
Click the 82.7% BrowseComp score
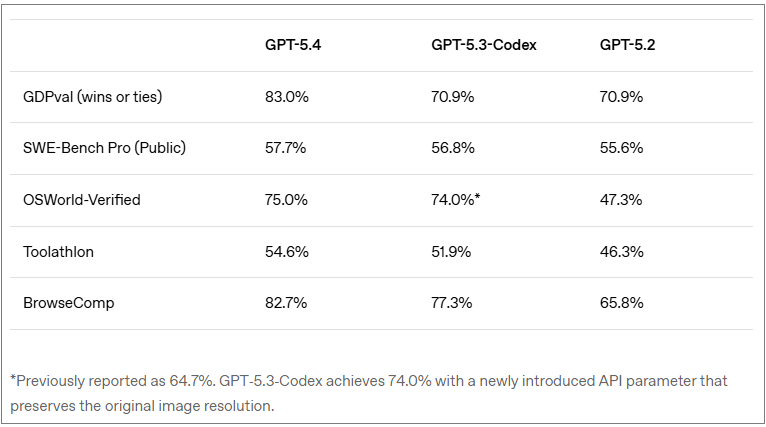285,303
